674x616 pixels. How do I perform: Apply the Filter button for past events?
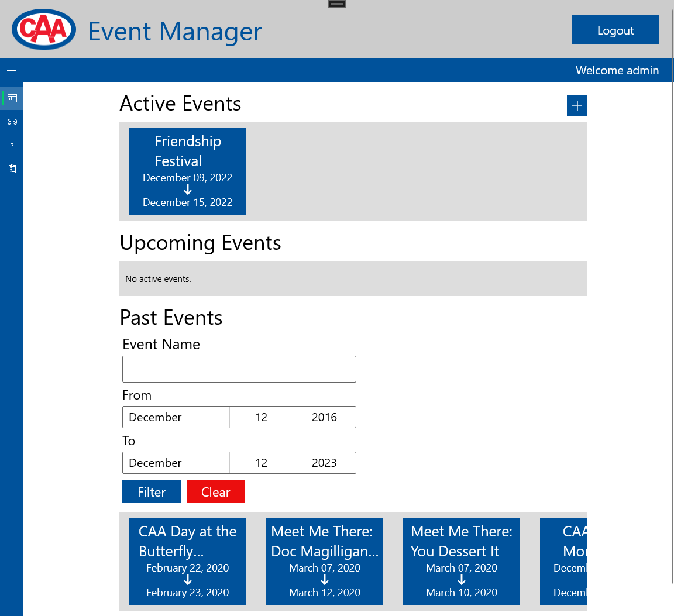tap(152, 492)
